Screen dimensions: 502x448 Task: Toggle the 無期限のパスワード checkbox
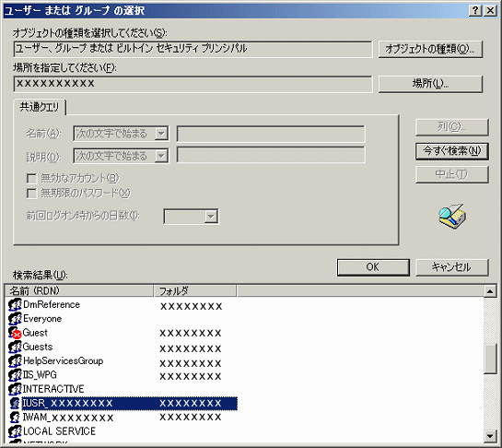coord(31,194)
